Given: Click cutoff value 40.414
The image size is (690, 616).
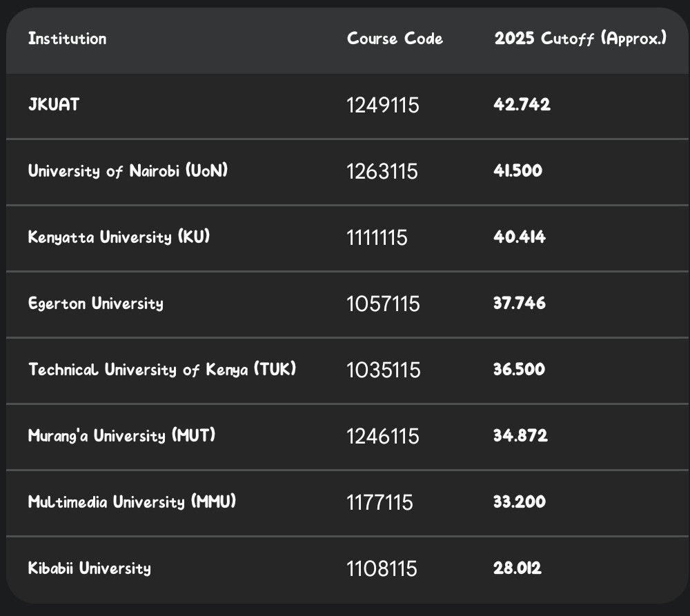Looking at the screenshot, I should click(x=520, y=237).
